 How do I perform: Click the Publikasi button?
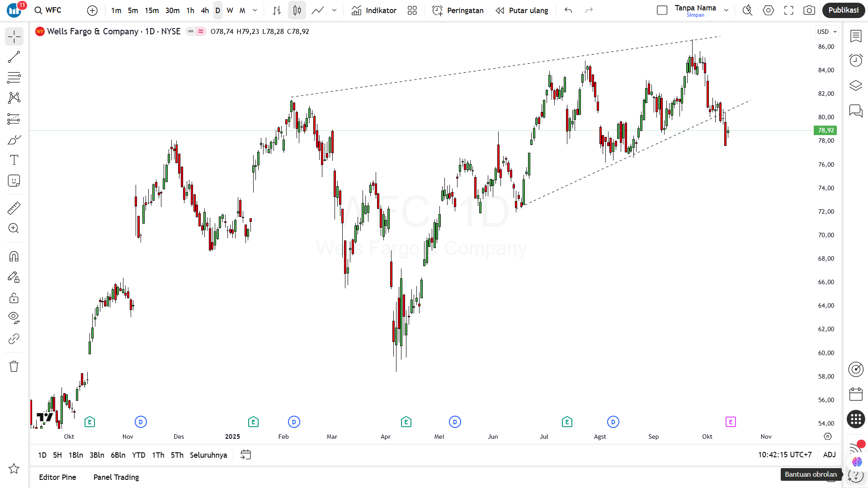click(843, 10)
